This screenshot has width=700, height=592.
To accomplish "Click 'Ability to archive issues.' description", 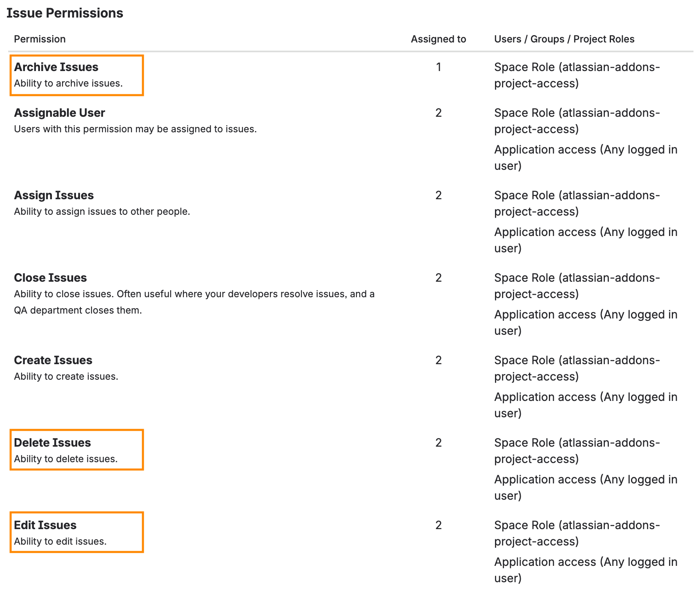I will pos(68,83).
